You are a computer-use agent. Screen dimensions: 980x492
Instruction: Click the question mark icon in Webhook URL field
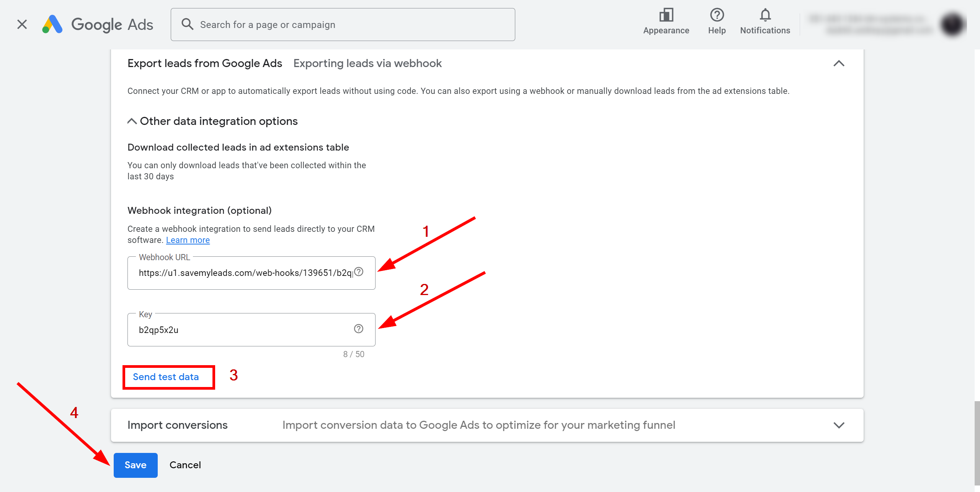point(360,271)
